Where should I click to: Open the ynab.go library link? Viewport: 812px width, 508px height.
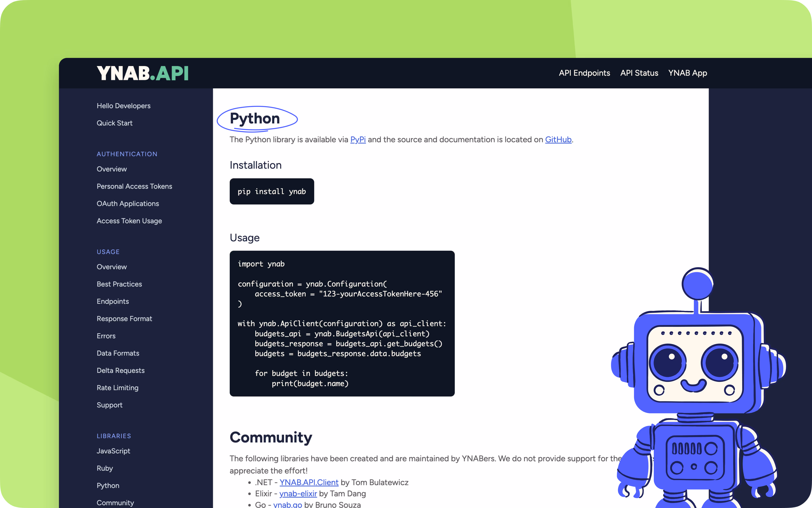click(288, 504)
